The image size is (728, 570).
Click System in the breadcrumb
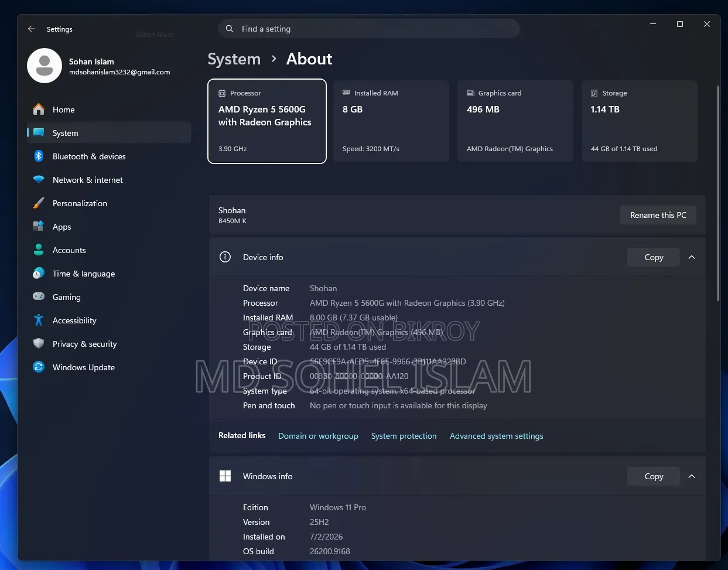[x=234, y=59]
